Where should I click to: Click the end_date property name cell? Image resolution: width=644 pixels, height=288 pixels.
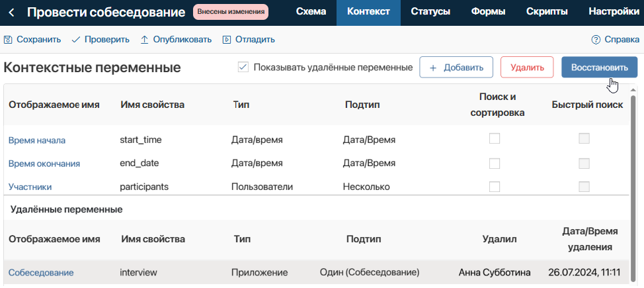[x=140, y=163]
